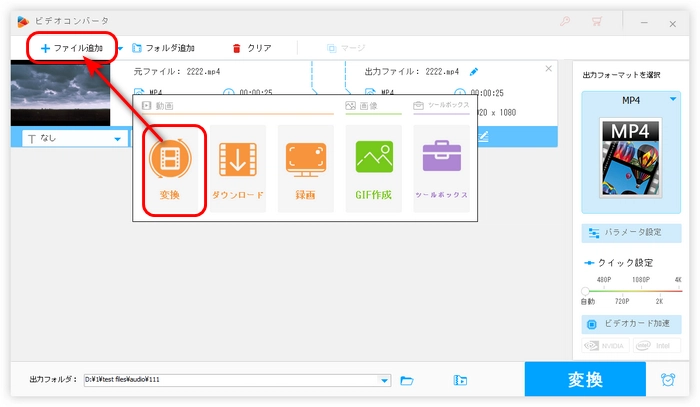
Task: Click the pencil rename icon next to output file
Action: 474,71
